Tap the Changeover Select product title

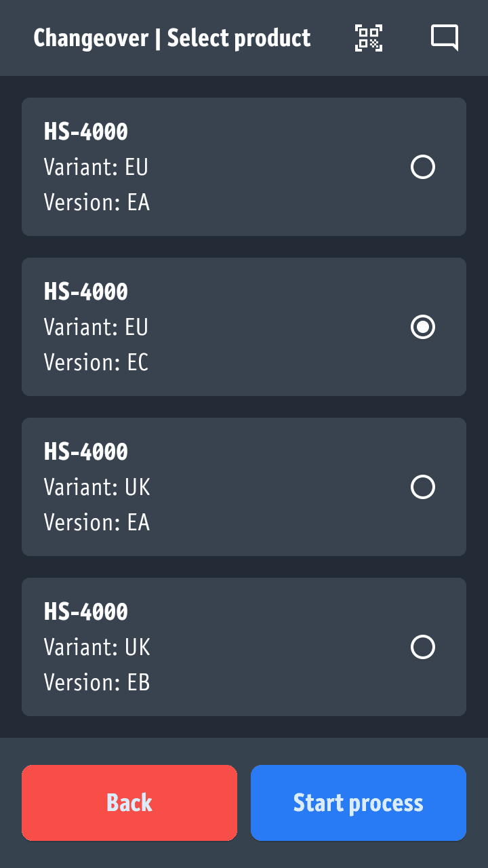171,38
